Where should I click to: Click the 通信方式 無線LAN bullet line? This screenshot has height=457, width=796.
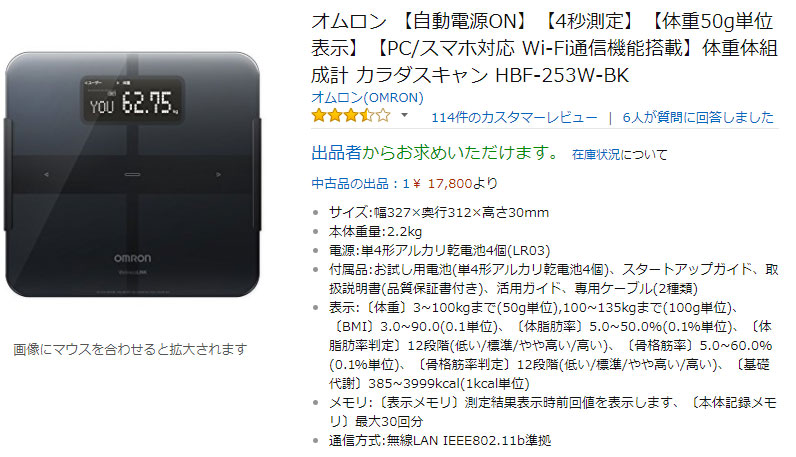click(x=440, y=440)
